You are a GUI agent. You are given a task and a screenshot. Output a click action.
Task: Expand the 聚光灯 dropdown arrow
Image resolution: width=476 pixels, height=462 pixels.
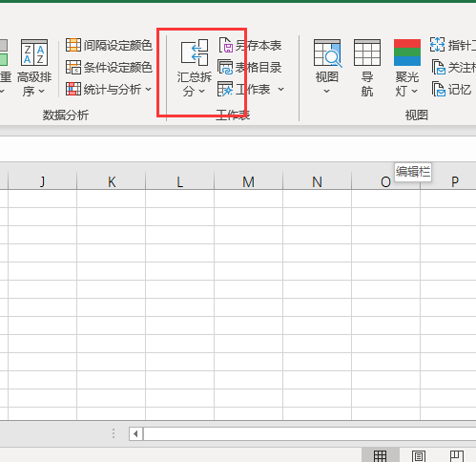(x=414, y=92)
